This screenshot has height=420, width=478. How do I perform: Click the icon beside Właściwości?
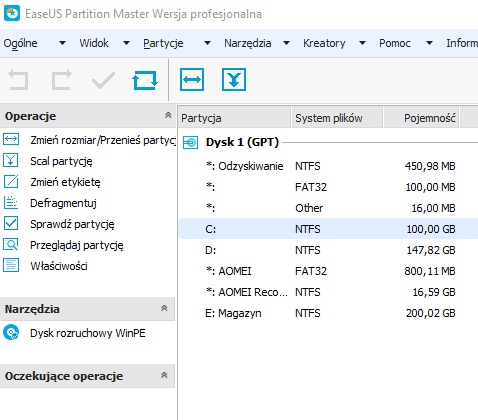tap(11, 265)
